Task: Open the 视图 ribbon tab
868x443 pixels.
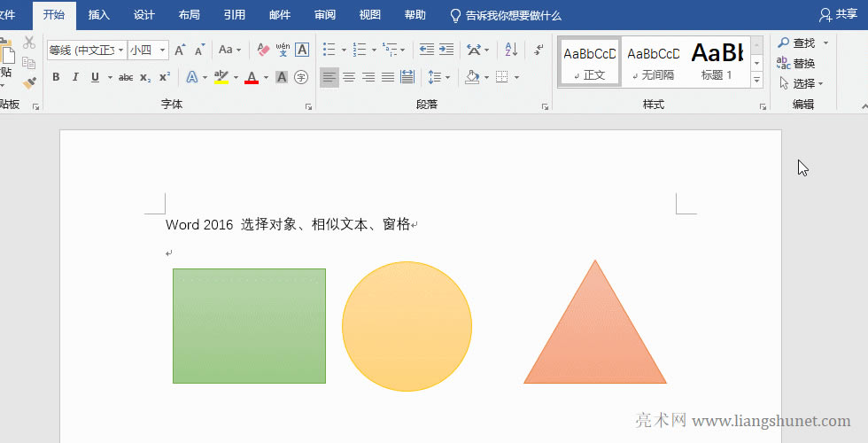Action: (x=369, y=15)
